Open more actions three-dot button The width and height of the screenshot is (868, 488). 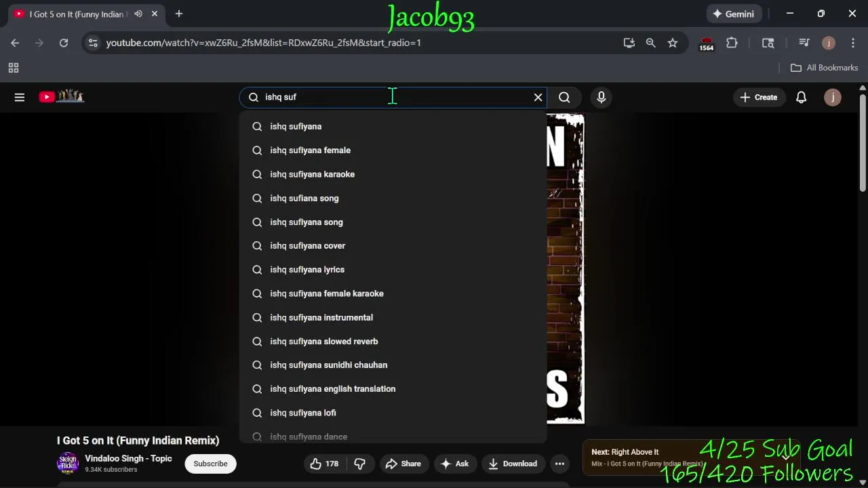(x=559, y=464)
